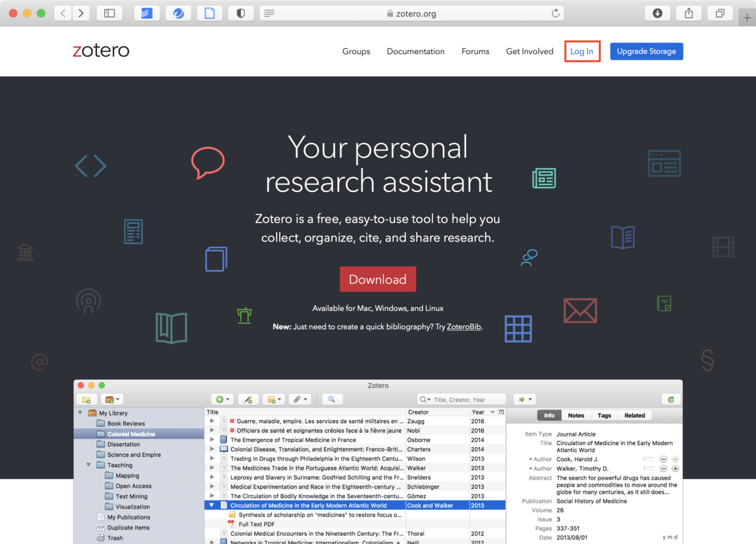The image size is (756, 544).
Task: Open the shield privacy extension icon
Action: [241, 13]
